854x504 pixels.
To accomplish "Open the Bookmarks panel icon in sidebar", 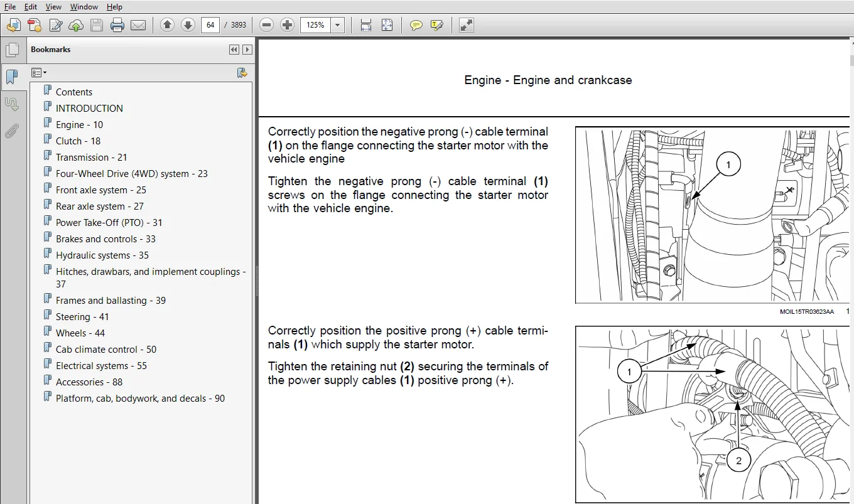I will coord(12,77).
